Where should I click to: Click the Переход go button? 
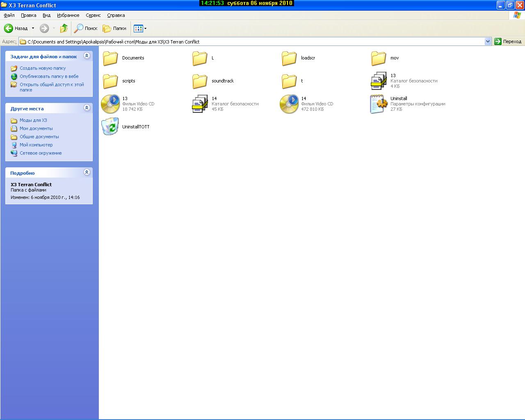point(508,41)
